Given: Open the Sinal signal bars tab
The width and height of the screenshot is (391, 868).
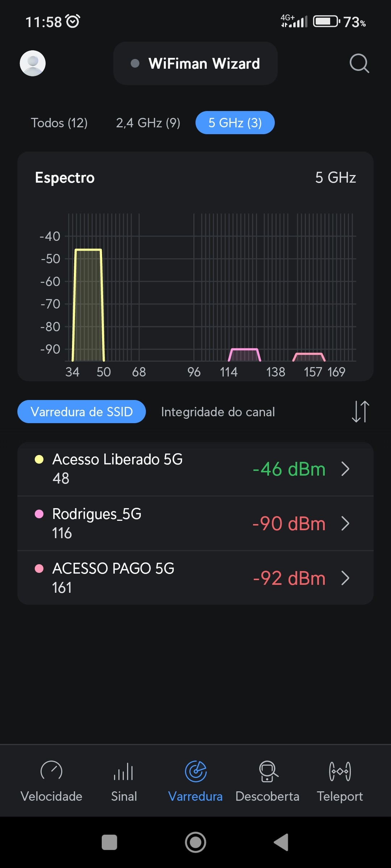Looking at the screenshot, I should 124,781.
